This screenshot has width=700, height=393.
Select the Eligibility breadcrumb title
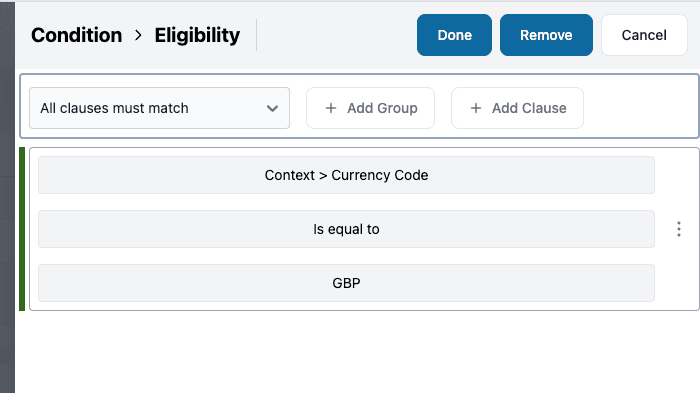(x=197, y=35)
